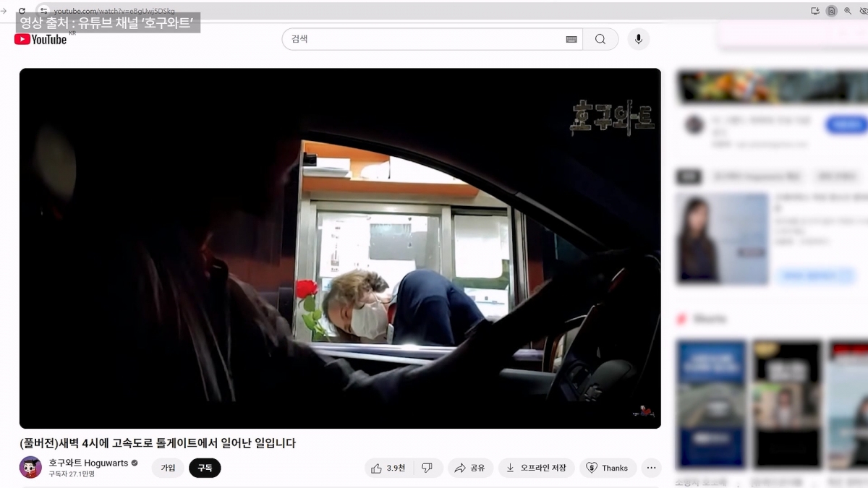
Task: Open the small avatar in the sidebar ad
Action: (694, 124)
